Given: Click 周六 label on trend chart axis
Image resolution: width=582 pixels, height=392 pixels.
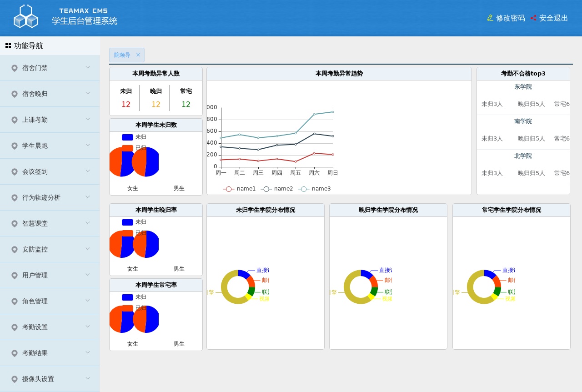Looking at the screenshot, I should pyautogui.click(x=314, y=173).
